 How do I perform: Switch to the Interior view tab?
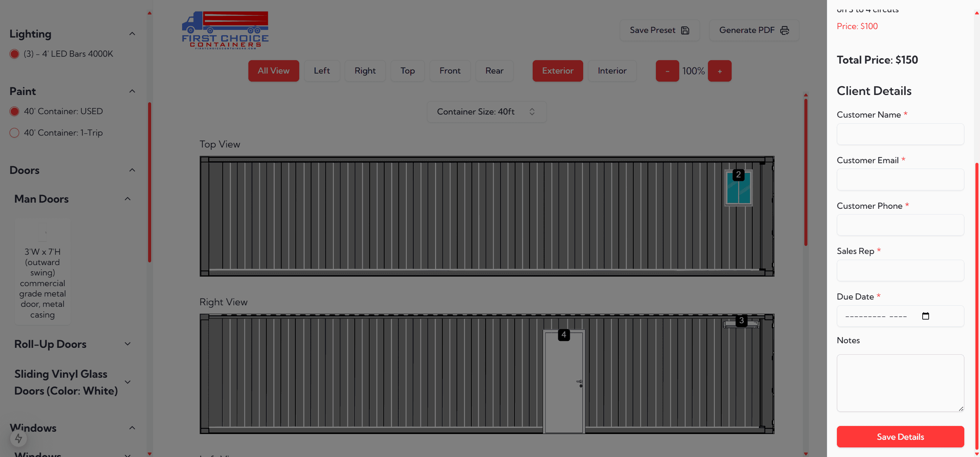coord(612,71)
